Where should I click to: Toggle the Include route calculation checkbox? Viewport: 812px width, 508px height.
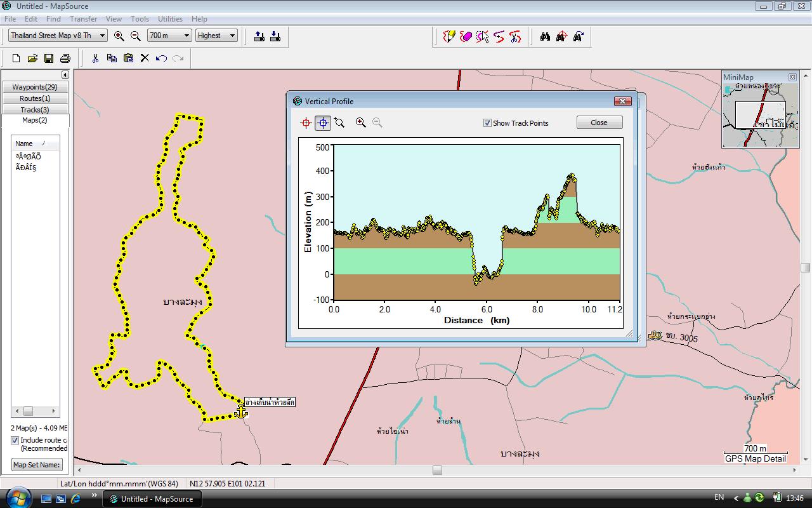click(x=15, y=440)
